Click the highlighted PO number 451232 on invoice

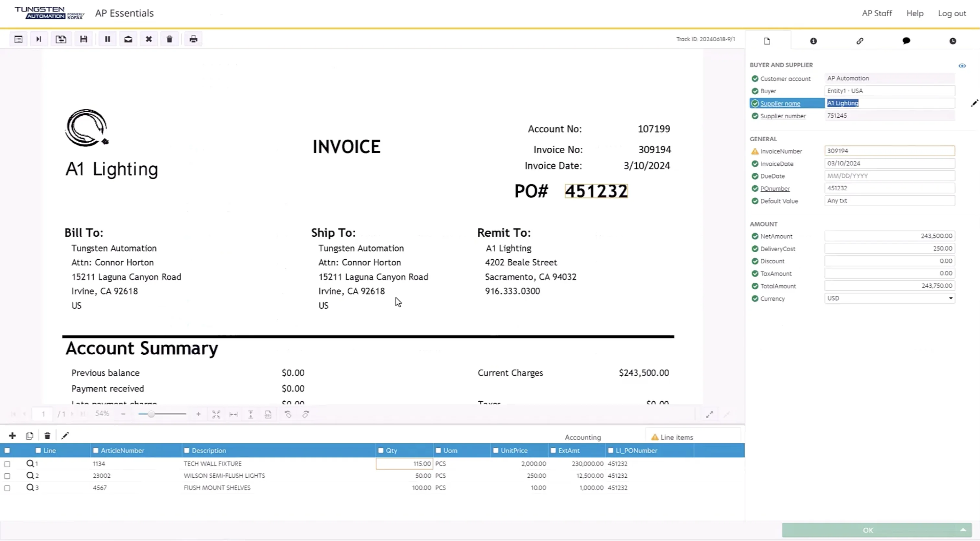596,191
